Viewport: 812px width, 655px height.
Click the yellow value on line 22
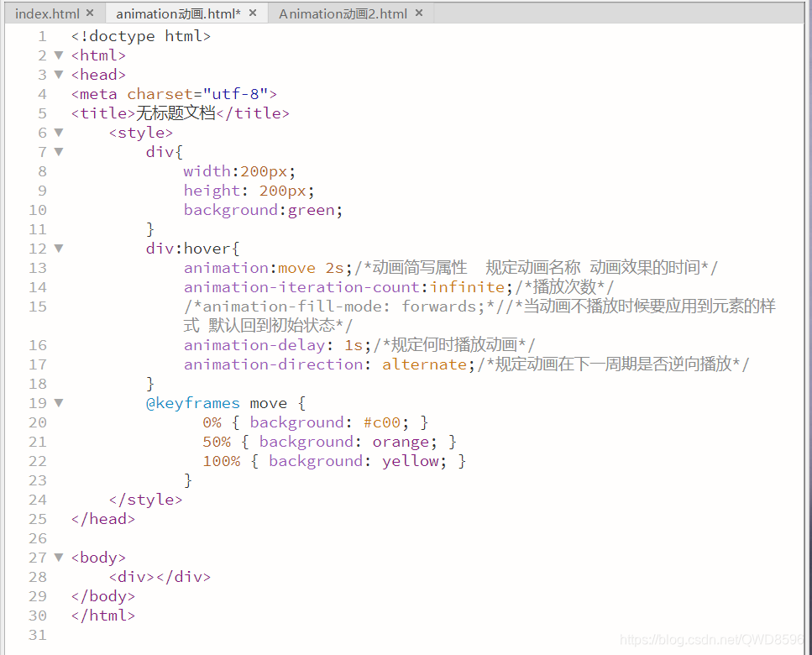410,461
